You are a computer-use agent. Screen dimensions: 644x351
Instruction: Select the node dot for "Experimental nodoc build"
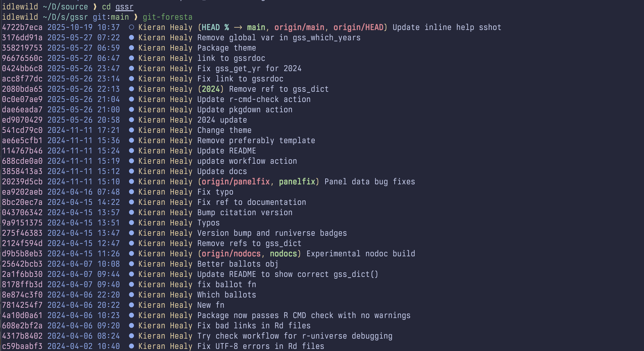131,254
